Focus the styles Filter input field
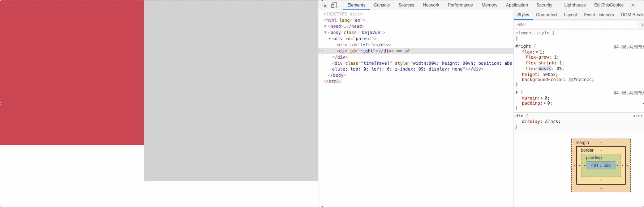 pyautogui.click(x=575, y=25)
